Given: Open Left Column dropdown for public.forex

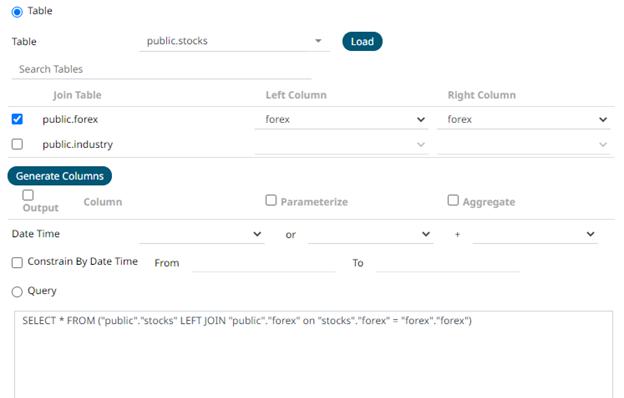Looking at the screenshot, I should 341,119.
